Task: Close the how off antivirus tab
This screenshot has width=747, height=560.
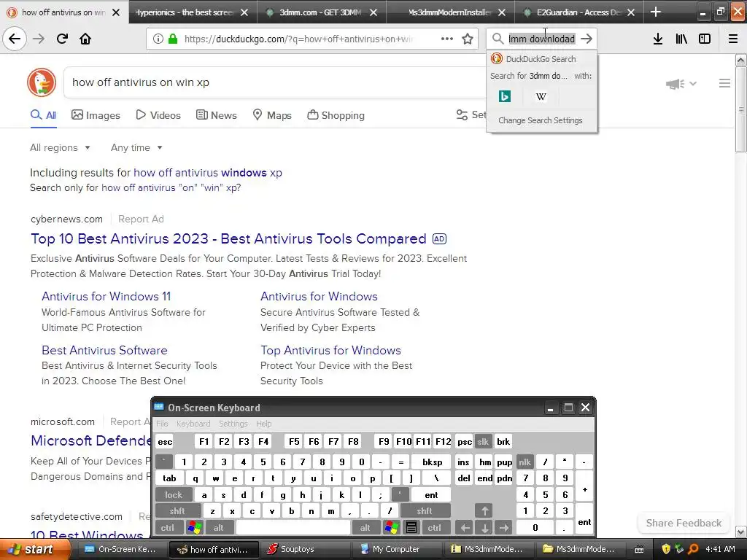Action: [x=116, y=12]
